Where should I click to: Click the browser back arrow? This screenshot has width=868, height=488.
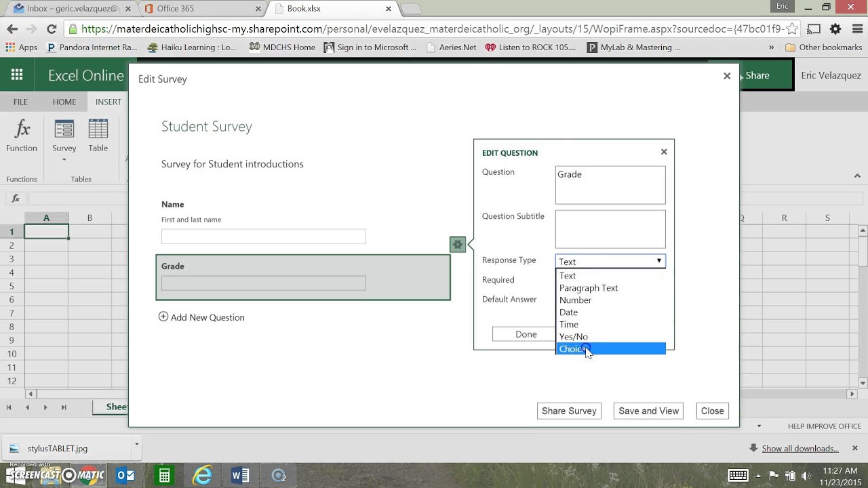tap(12, 29)
